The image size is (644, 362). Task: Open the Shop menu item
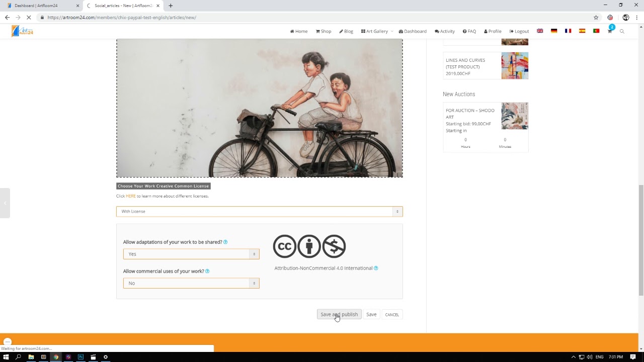pos(324,31)
